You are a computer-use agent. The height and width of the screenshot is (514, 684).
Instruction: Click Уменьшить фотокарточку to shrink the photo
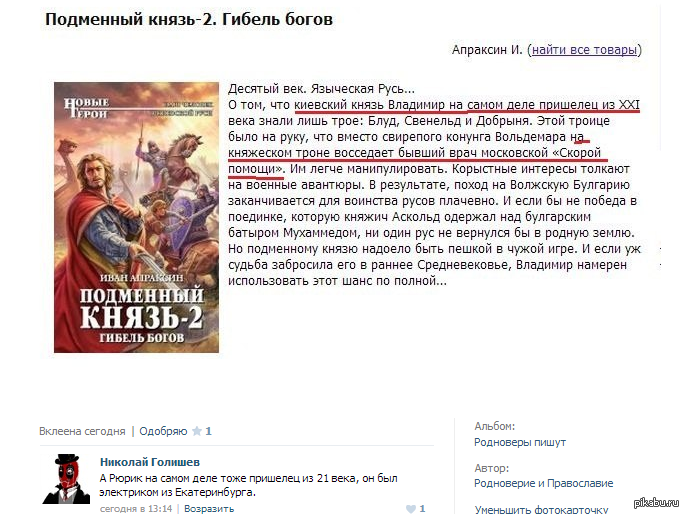(x=541, y=509)
